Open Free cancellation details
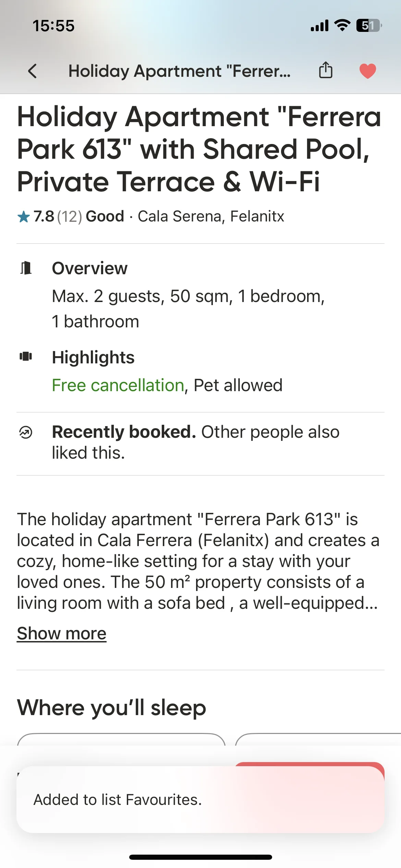This screenshot has height=868, width=401. pyautogui.click(x=118, y=385)
